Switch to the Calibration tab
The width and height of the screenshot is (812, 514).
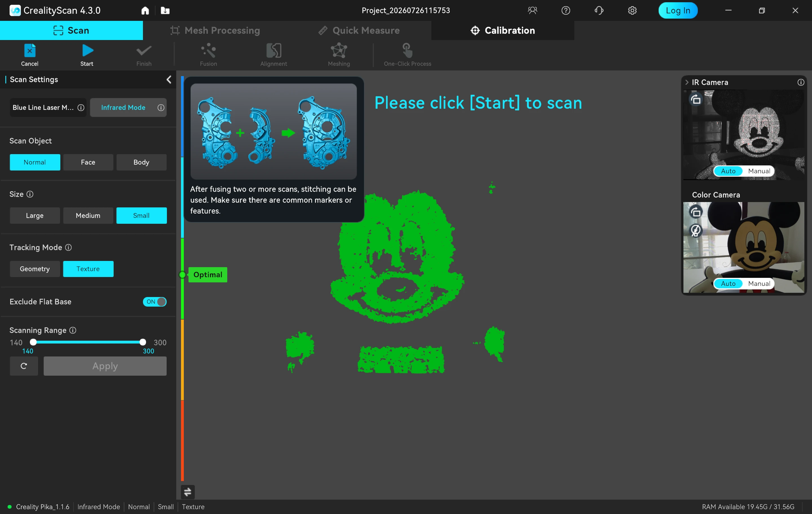click(502, 30)
